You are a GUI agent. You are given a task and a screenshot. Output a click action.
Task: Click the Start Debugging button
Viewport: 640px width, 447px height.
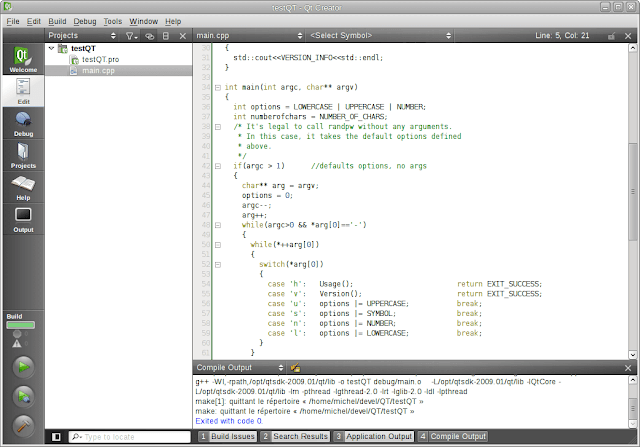23,396
